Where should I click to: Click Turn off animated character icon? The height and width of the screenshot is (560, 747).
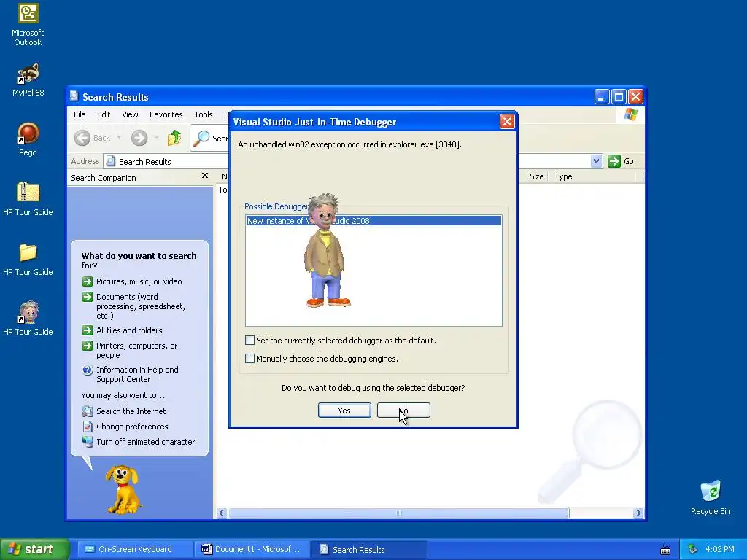[88, 441]
